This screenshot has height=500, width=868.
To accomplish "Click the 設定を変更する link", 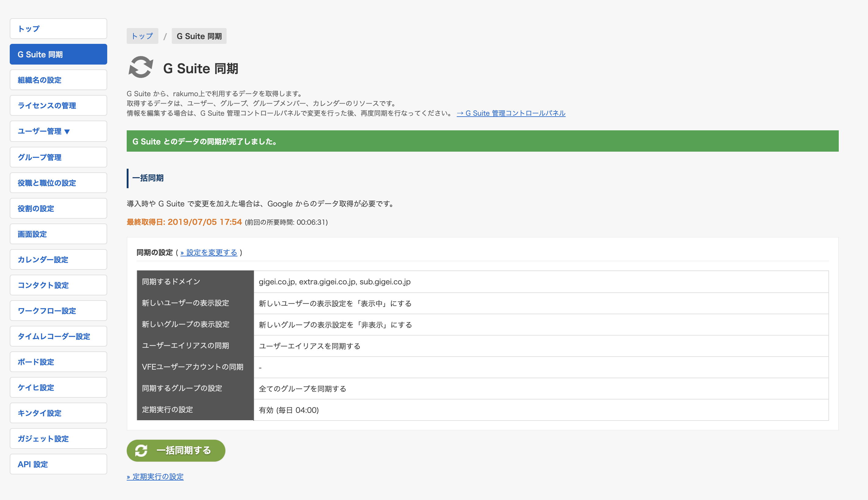I will coord(209,252).
